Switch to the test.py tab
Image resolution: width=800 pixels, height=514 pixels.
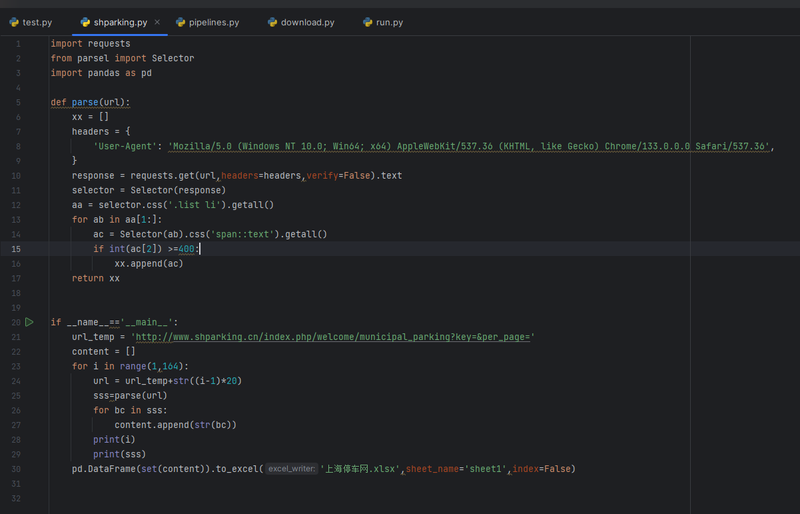tap(31, 22)
